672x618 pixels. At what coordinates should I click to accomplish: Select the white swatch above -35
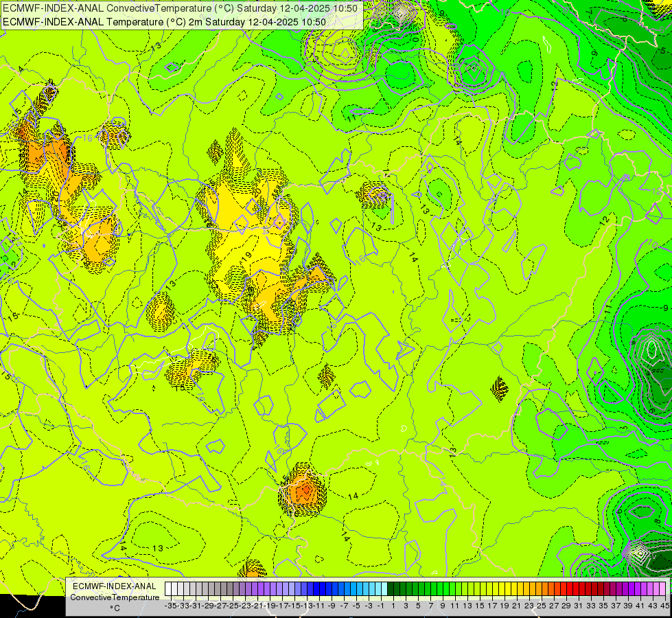coord(168,588)
